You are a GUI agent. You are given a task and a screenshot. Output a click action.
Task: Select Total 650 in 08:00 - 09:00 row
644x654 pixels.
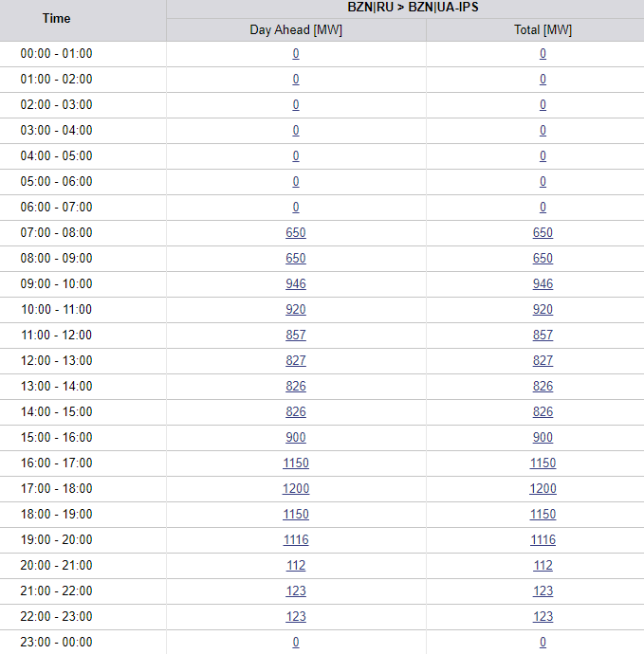pyautogui.click(x=543, y=258)
